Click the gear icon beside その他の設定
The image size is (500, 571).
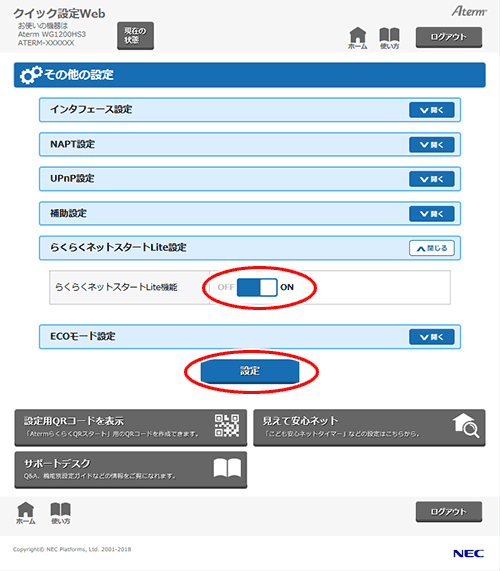[31, 75]
